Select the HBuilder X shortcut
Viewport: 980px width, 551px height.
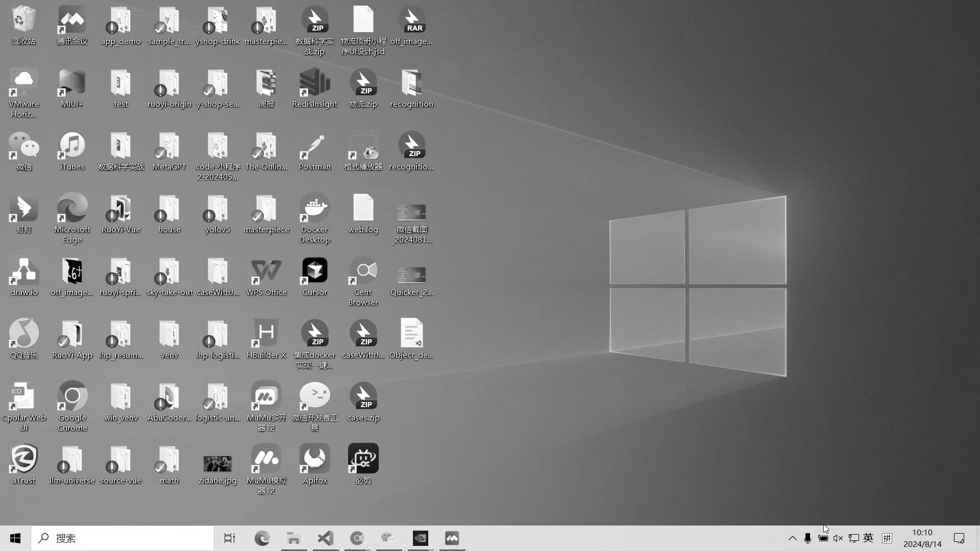coord(266,339)
